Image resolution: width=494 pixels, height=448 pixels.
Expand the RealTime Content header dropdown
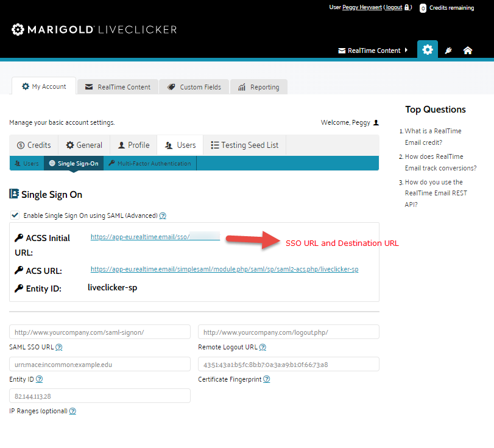(373, 51)
